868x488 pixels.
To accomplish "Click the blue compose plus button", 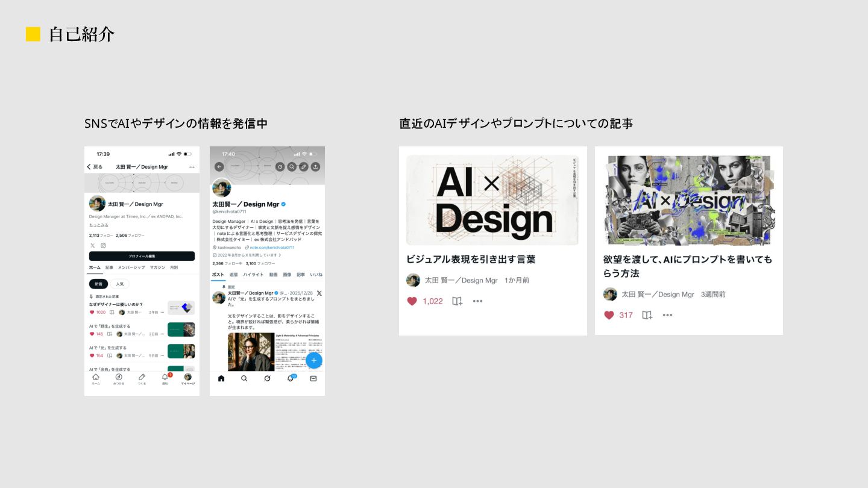I will tap(313, 360).
